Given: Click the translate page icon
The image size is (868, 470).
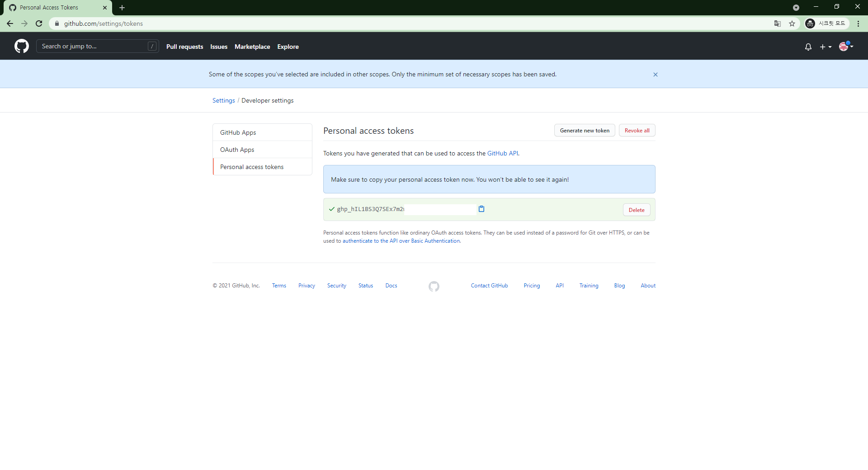Looking at the screenshot, I should (x=778, y=23).
